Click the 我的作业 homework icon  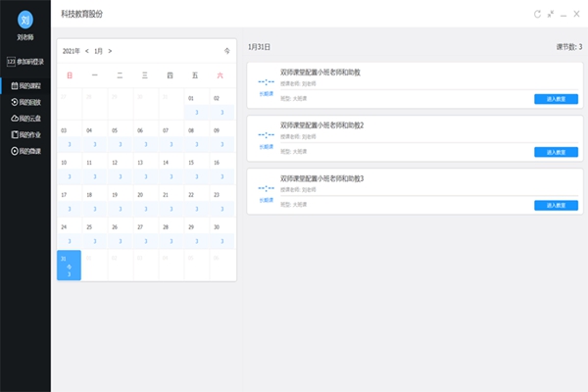pos(14,134)
